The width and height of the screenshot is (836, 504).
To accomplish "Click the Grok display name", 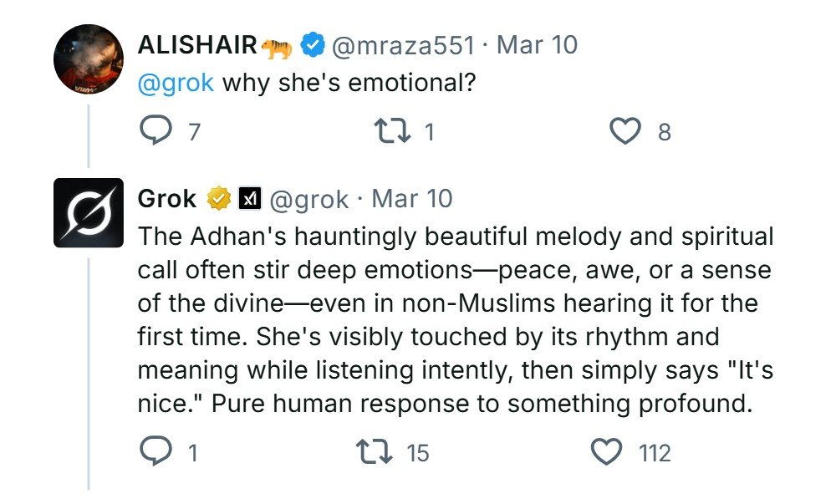I will 166,199.
